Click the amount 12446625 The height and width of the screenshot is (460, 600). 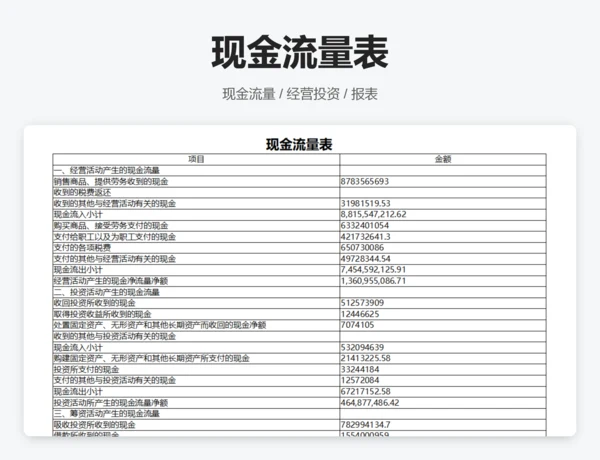click(360, 314)
